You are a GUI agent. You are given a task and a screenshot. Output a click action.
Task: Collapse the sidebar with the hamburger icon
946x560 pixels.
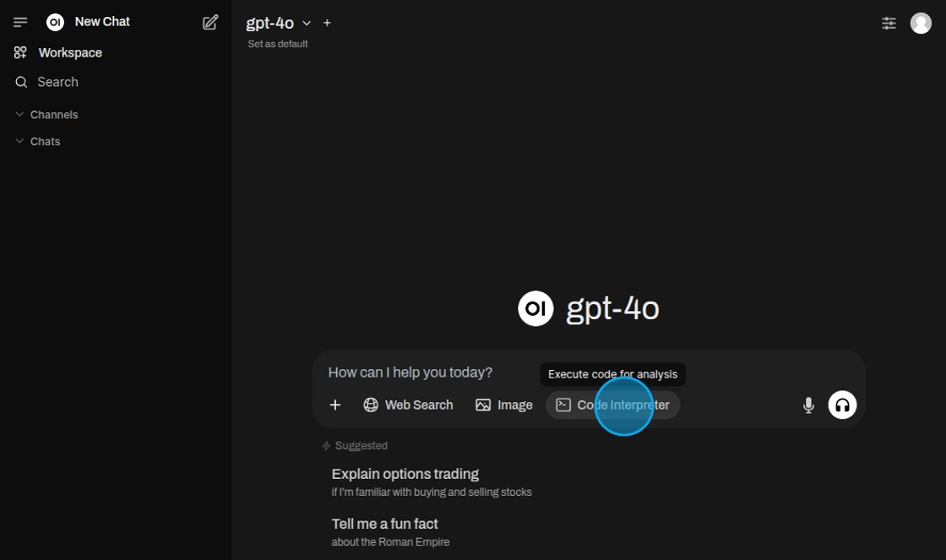(x=21, y=22)
